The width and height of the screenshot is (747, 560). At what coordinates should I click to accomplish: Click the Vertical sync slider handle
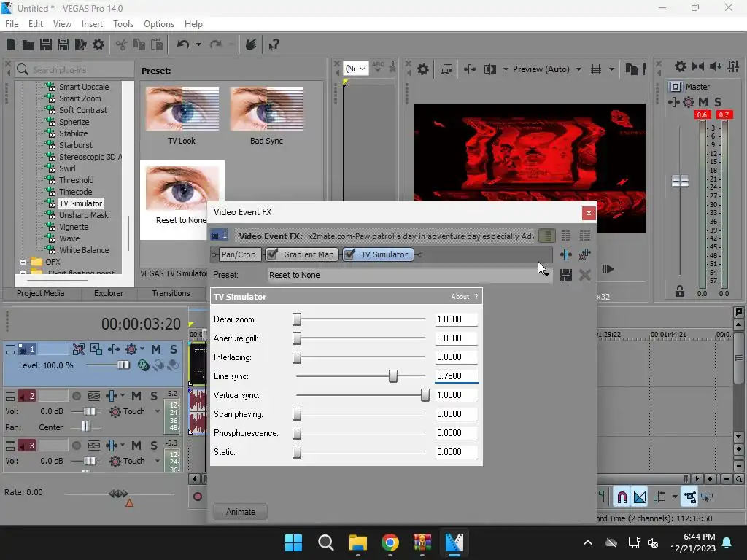(425, 395)
